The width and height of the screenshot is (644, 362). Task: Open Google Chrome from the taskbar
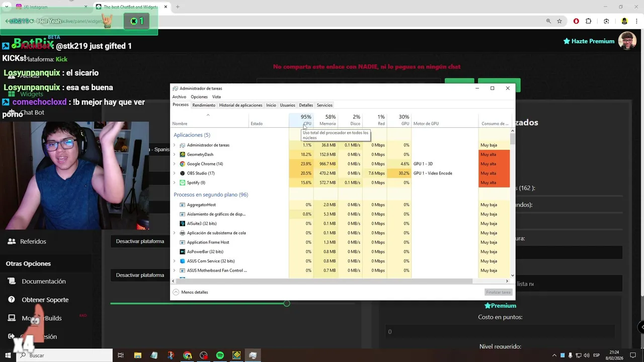pos(187,355)
